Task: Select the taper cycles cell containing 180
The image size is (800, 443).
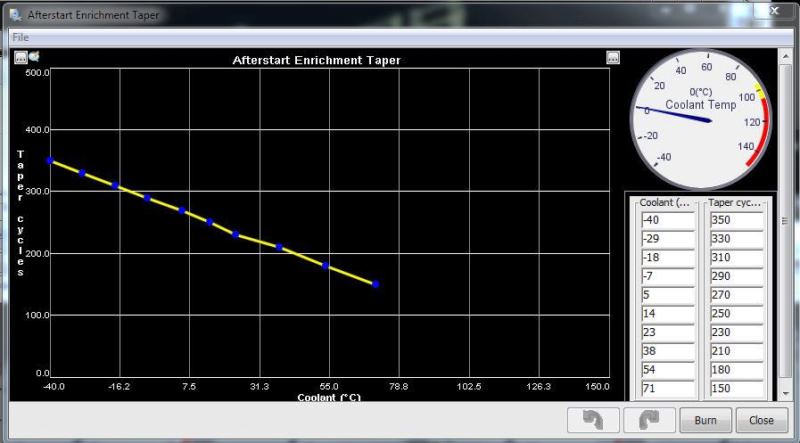Action: [x=736, y=369]
